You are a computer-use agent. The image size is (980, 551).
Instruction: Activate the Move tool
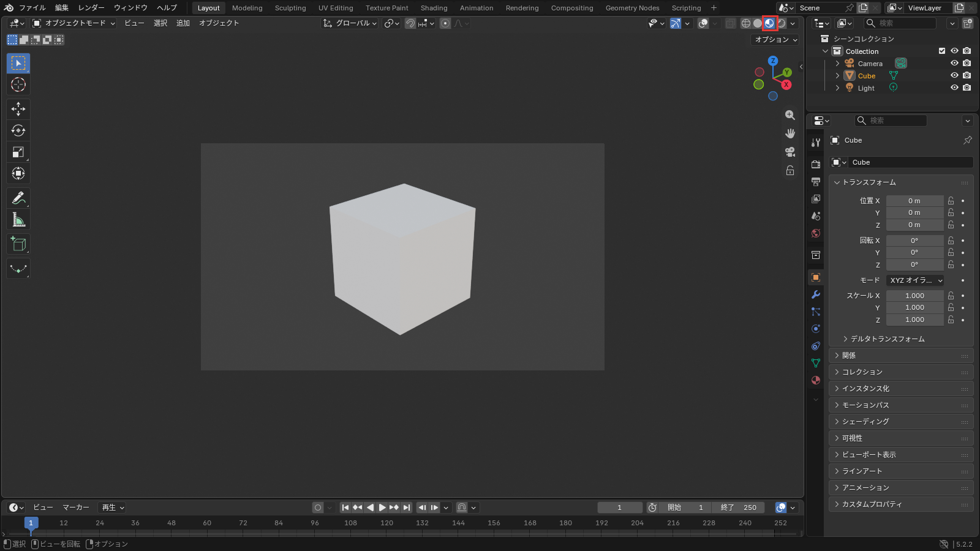[18, 109]
